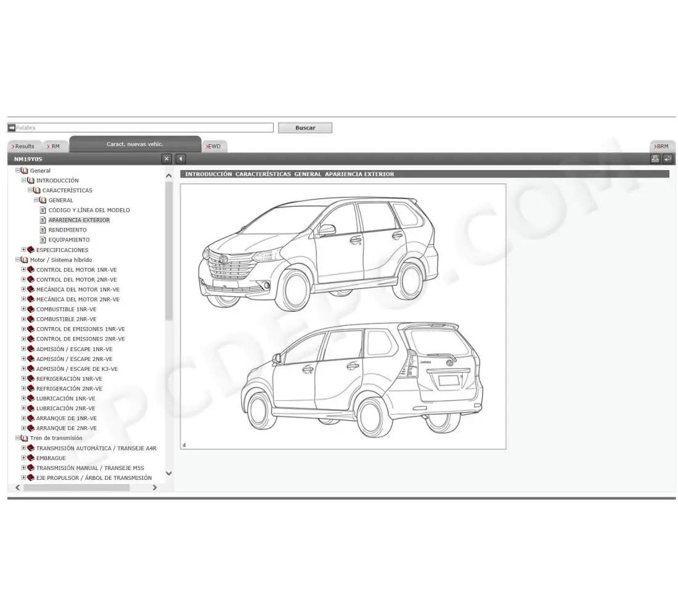The image size is (678, 616).
Task: Click the document icon beside CÓDIGO Y LÍNEA DEL MODELO
Action: 41,209
